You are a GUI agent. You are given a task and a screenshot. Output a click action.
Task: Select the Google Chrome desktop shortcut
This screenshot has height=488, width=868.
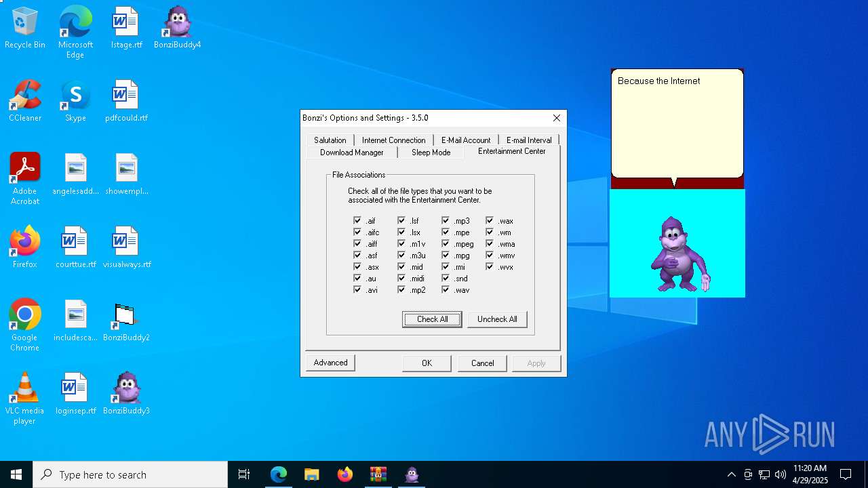click(25, 325)
